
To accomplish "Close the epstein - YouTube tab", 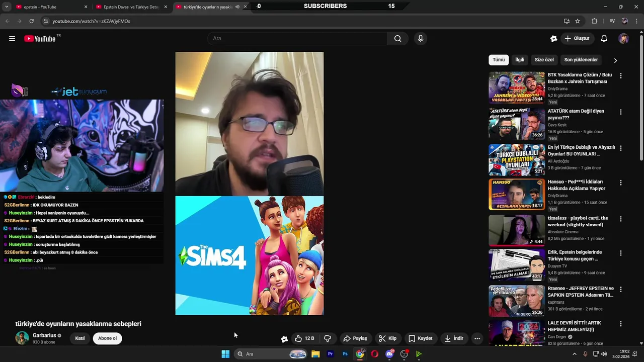I will coord(86,7).
